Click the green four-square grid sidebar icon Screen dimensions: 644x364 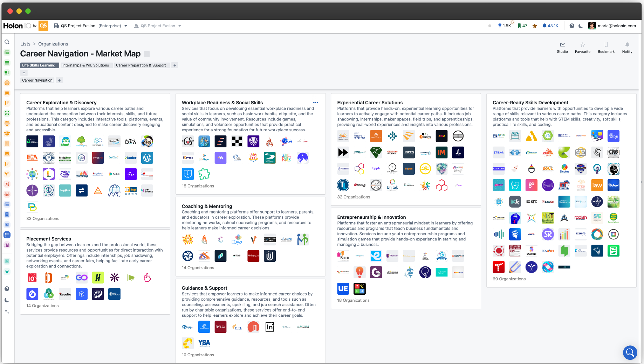pos(7,63)
